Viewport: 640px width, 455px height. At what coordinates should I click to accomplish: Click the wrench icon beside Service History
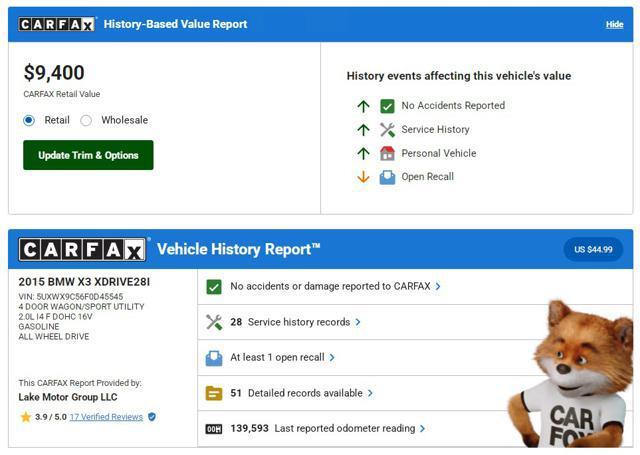click(387, 130)
